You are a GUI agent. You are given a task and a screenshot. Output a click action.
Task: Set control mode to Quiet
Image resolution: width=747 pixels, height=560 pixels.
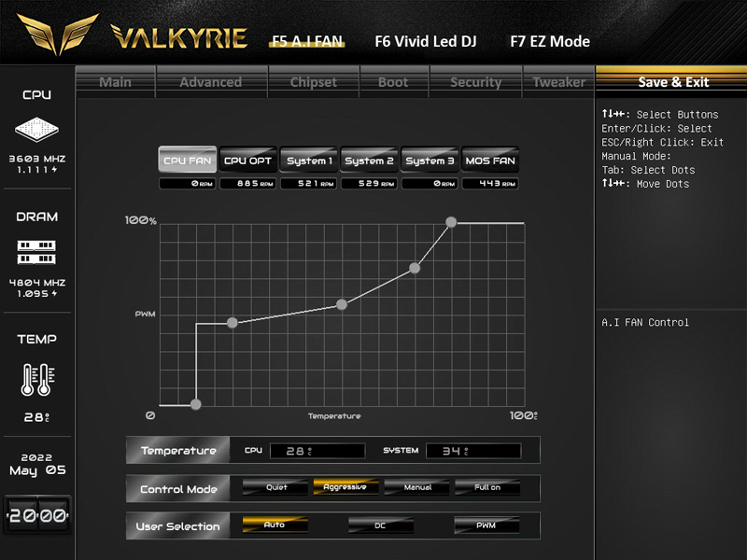(x=275, y=487)
